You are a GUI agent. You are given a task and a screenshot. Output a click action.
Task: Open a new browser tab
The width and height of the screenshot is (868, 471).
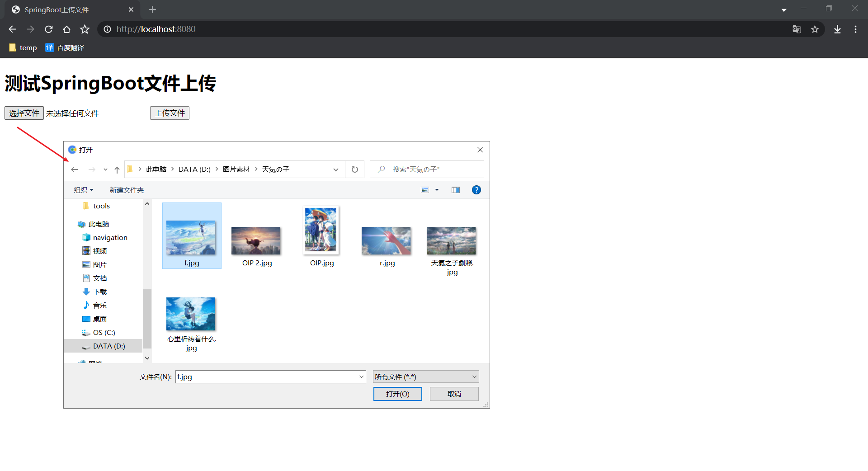pyautogui.click(x=152, y=9)
